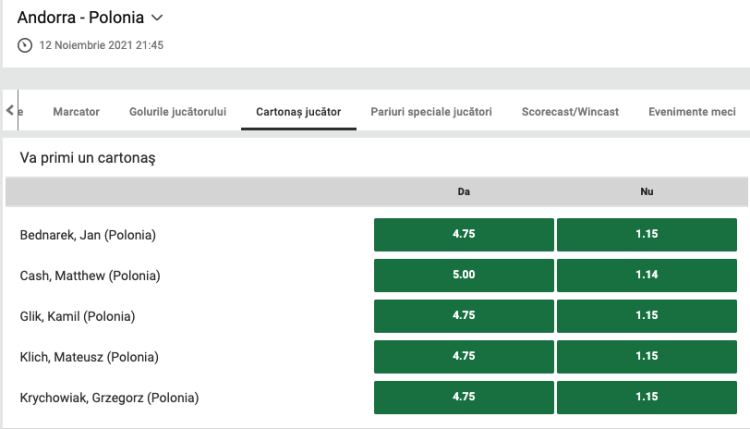
Task: Select Nu odds for Kamil Glik
Action: (647, 316)
